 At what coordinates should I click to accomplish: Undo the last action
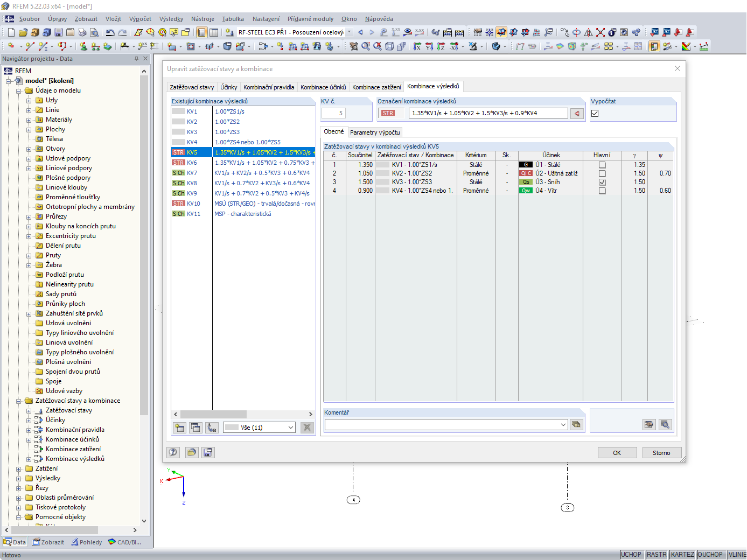110,32
